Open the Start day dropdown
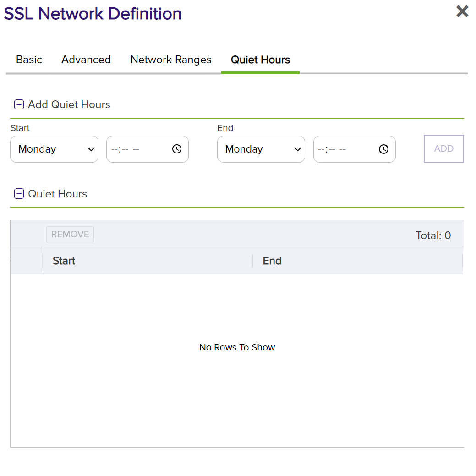This screenshot has width=476, height=476. [54, 149]
